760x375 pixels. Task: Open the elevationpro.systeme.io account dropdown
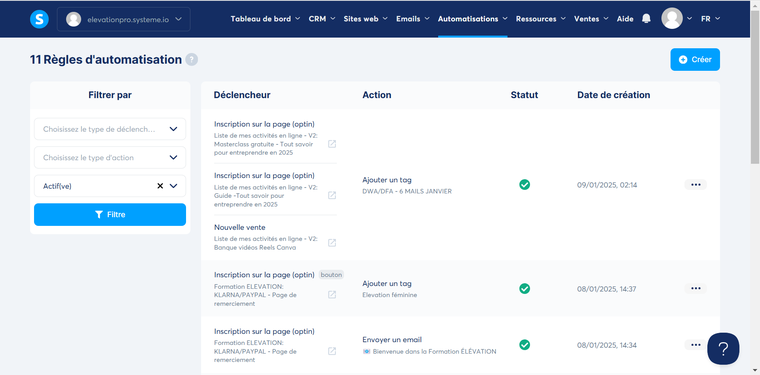[124, 19]
